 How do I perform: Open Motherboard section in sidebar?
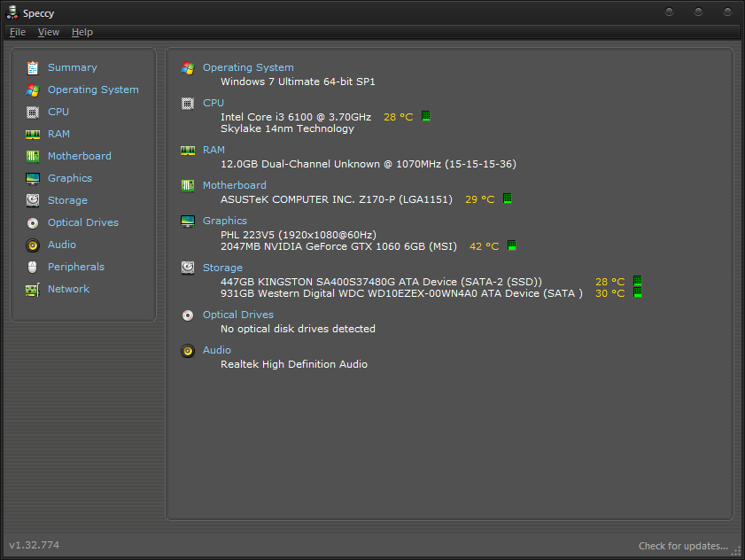pyautogui.click(x=80, y=156)
